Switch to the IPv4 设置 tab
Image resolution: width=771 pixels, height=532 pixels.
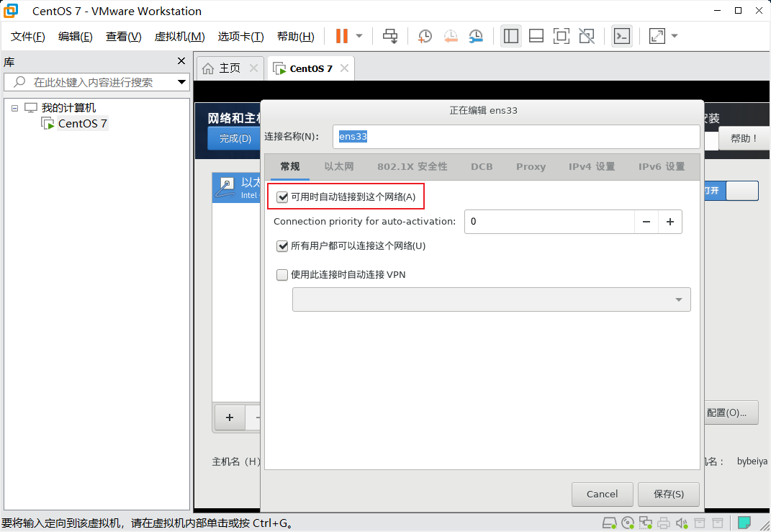pyautogui.click(x=592, y=167)
